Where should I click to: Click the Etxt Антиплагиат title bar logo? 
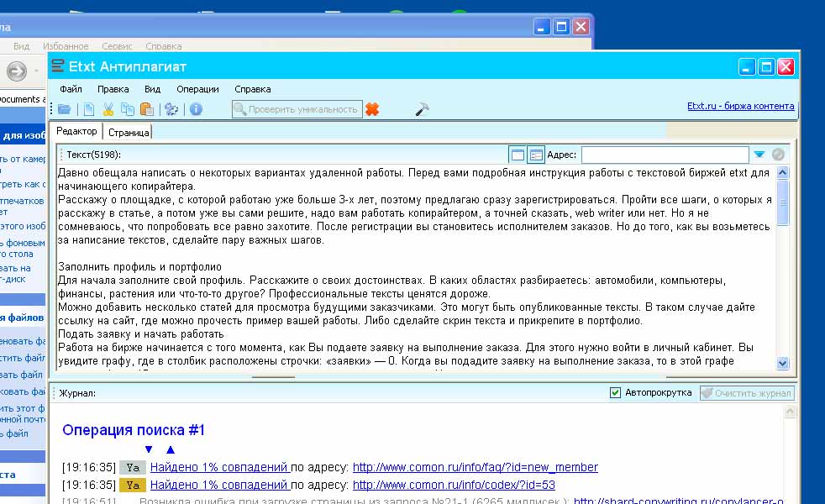pyautogui.click(x=57, y=66)
